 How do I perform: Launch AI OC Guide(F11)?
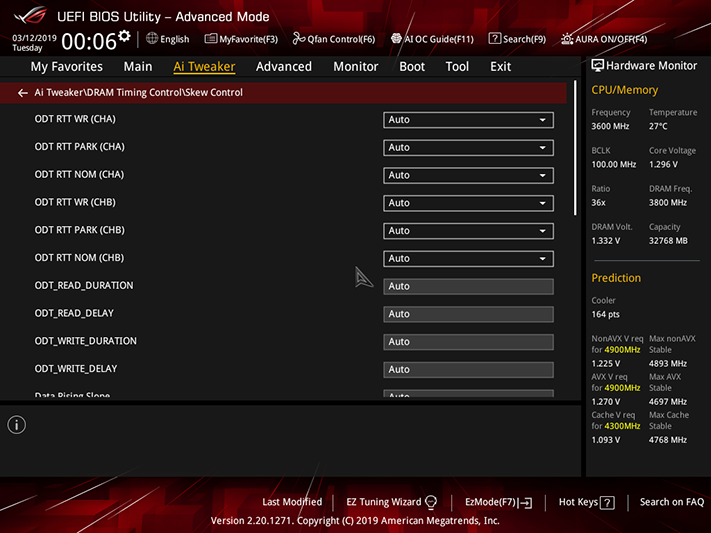tap(432, 39)
